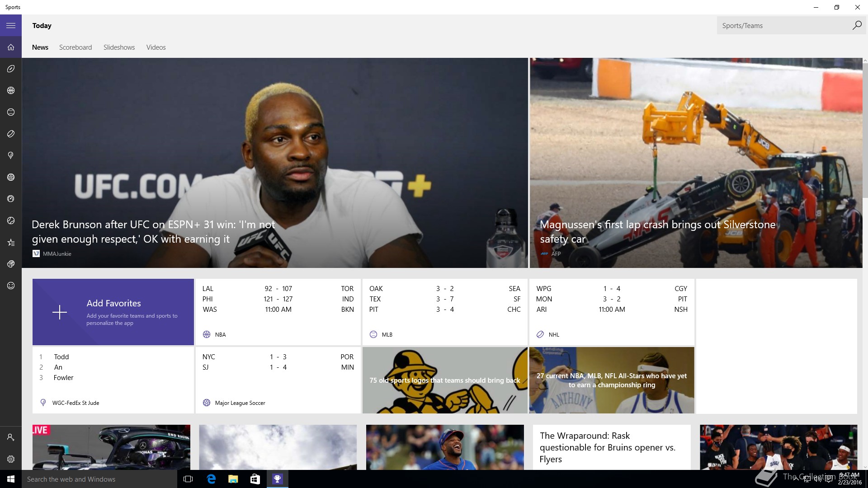Open the basketball section in sidebar

coord(11,90)
